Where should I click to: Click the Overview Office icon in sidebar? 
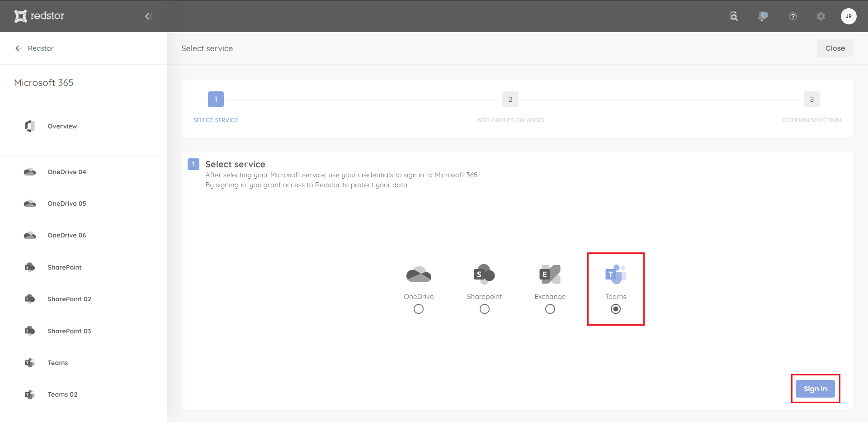[30, 126]
